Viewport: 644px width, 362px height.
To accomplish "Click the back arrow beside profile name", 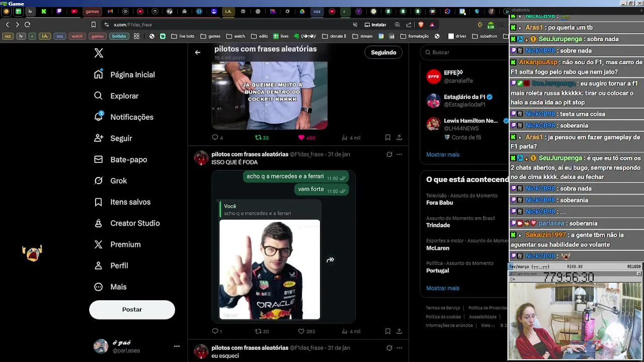I will click(198, 52).
